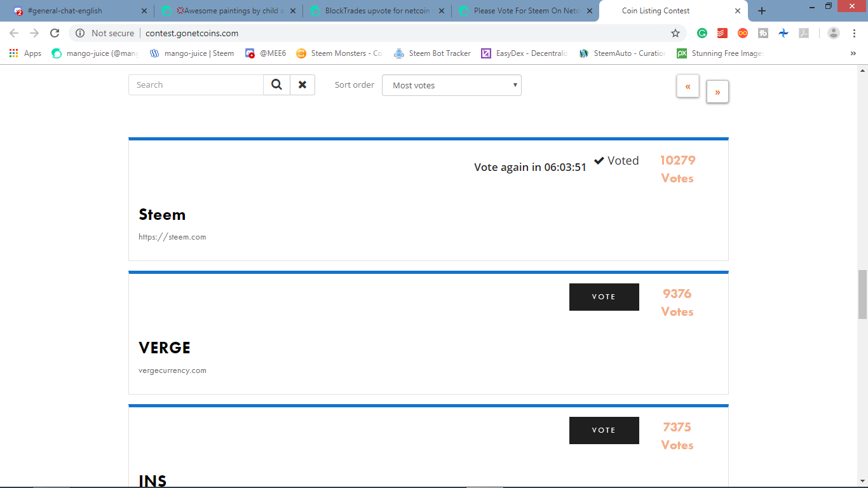
Task: Go to previous page with « button
Action: coord(688,86)
